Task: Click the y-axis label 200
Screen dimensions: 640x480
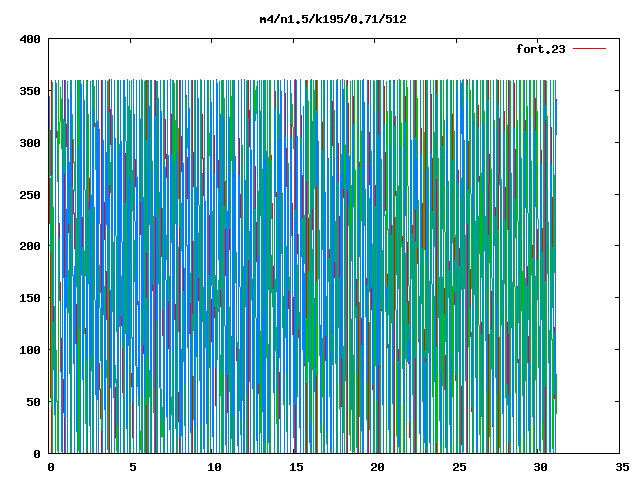Action: click(x=30, y=246)
